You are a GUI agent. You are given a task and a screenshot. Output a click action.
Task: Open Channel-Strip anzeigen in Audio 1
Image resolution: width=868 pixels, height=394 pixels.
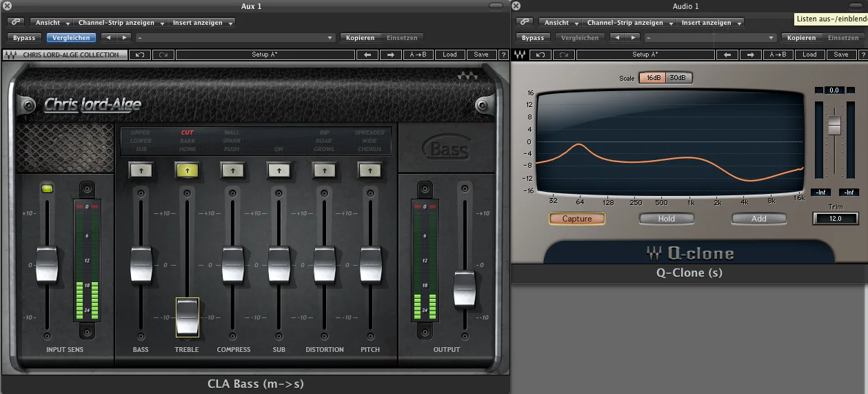pos(630,22)
